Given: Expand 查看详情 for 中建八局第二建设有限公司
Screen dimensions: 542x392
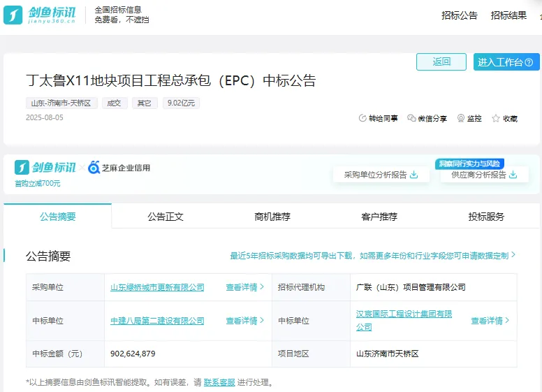Looking at the screenshot, I should coord(244,321).
